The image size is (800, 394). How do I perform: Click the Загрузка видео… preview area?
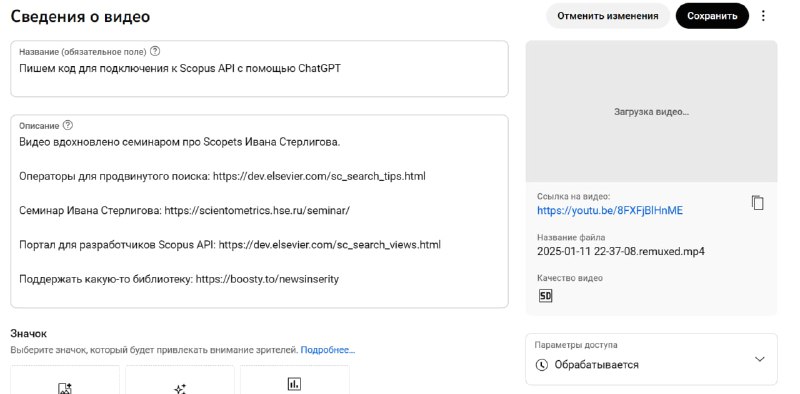pos(652,111)
